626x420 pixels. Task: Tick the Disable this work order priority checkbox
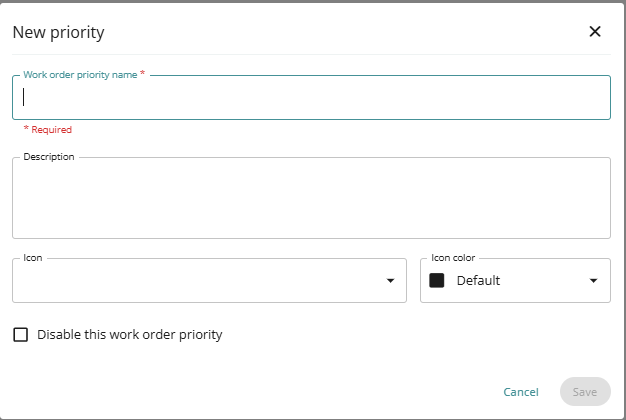(x=21, y=335)
